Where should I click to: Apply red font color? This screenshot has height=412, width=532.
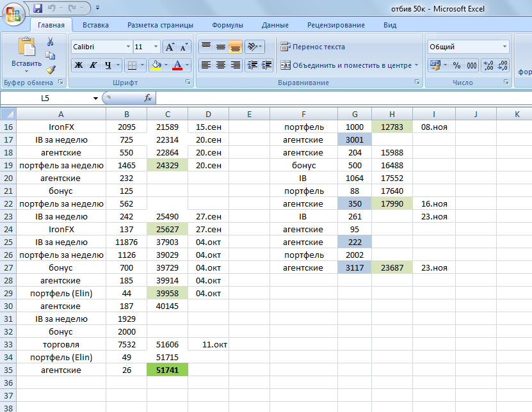tap(177, 65)
